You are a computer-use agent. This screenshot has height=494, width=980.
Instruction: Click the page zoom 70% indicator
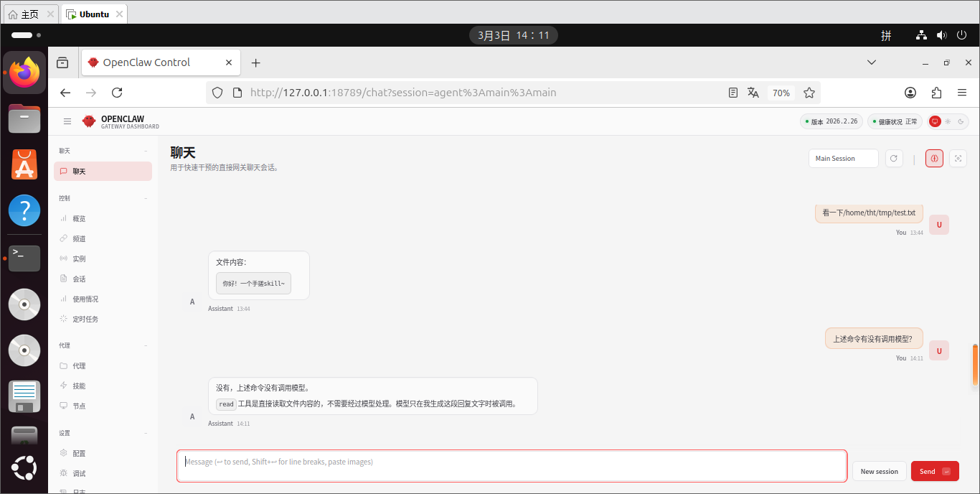781,93
